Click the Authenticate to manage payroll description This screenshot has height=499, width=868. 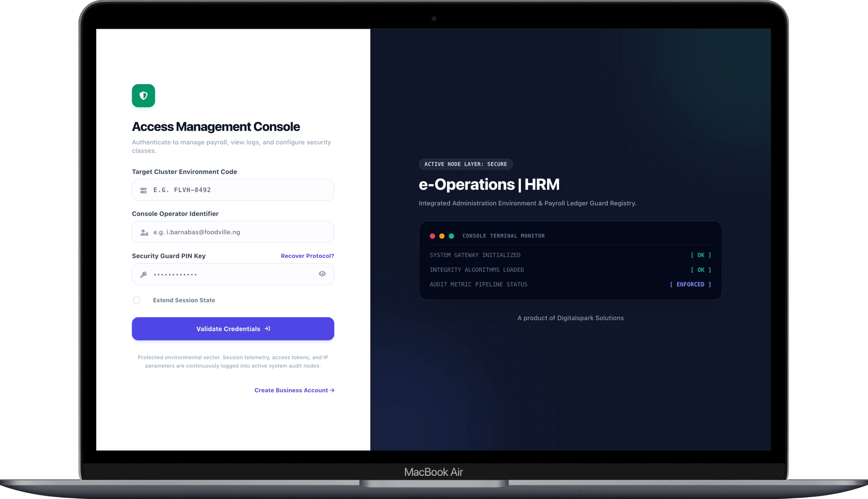click(231, 146)
